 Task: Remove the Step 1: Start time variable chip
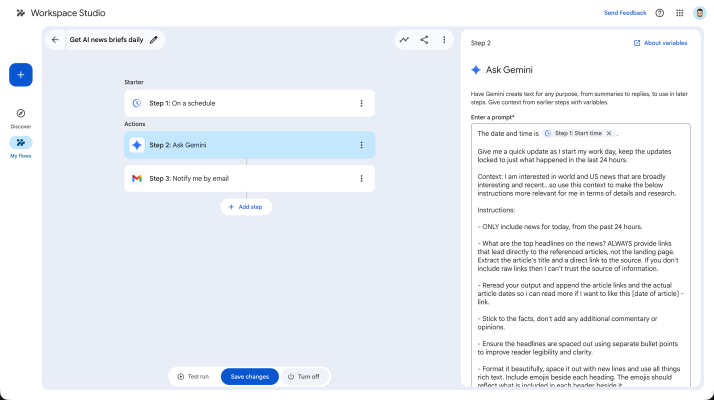pyautogui.click(x=609, y=133)
